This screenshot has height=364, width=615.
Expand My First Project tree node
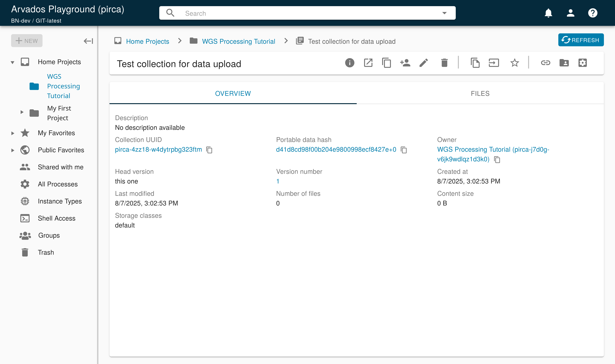tap(22, 112)
